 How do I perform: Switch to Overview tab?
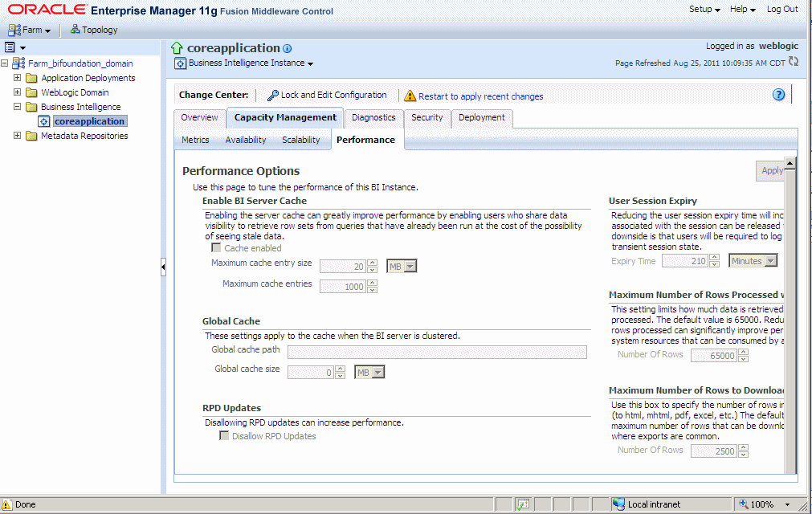click(x=199, y=117)
